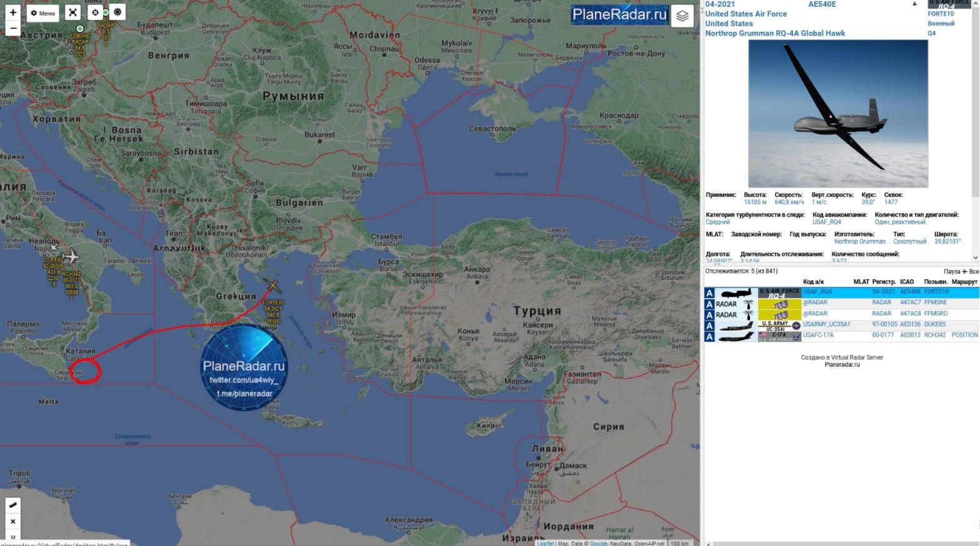Click the USAF_RQ4 airline code value in details
The image size is (980, 546).
click(x=827, y=222)
